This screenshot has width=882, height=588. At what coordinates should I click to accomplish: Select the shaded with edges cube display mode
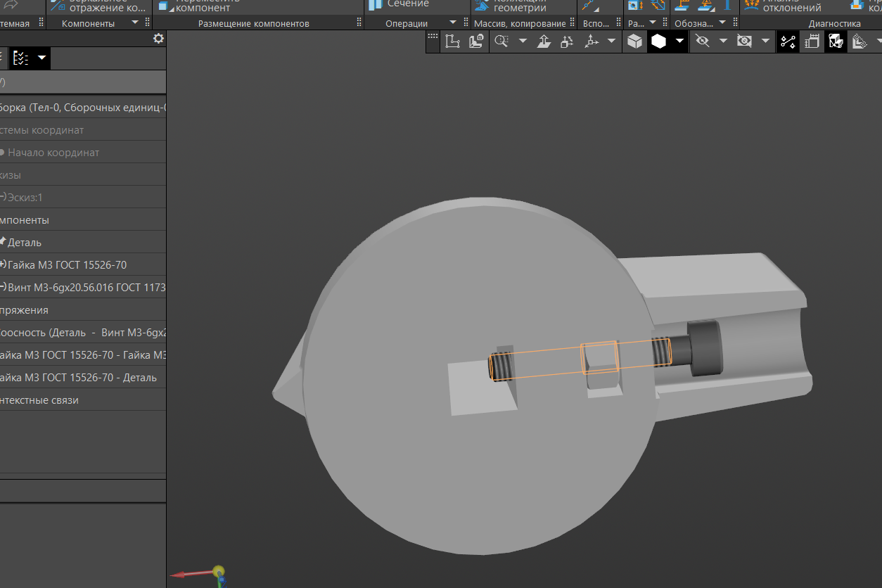pos(635,41)
